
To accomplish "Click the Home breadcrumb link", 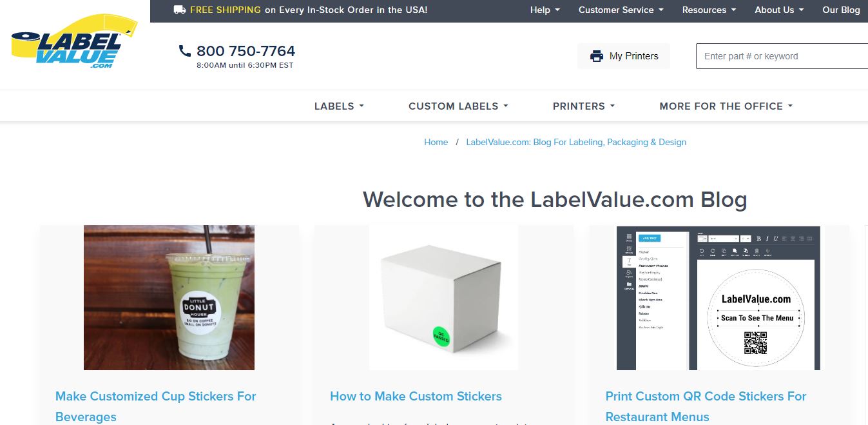I will point(436,142).
